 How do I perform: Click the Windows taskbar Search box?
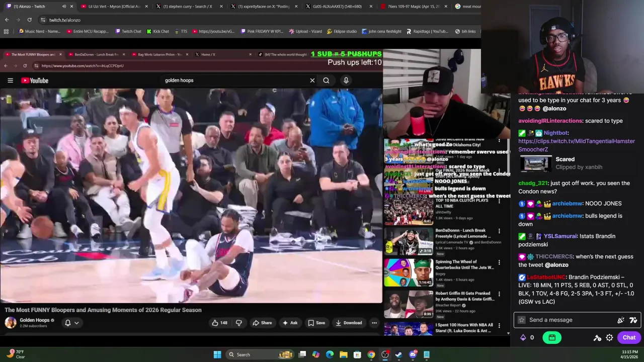click(260, 354)
